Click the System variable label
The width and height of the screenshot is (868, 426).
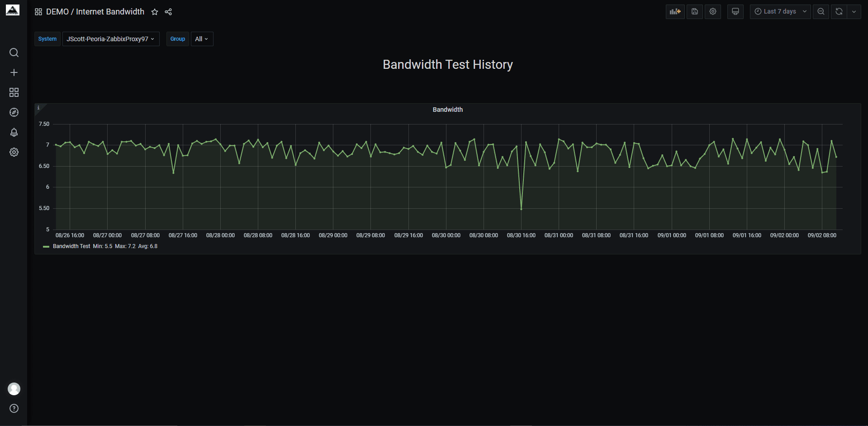[47, 39]
